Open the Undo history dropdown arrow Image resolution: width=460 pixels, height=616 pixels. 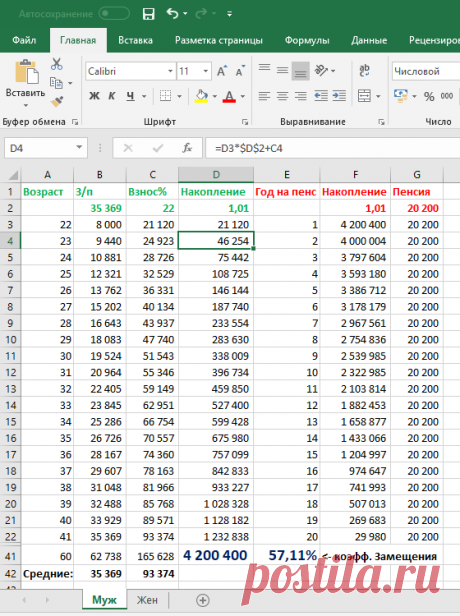pyautogui.click(x=185, y=14)
